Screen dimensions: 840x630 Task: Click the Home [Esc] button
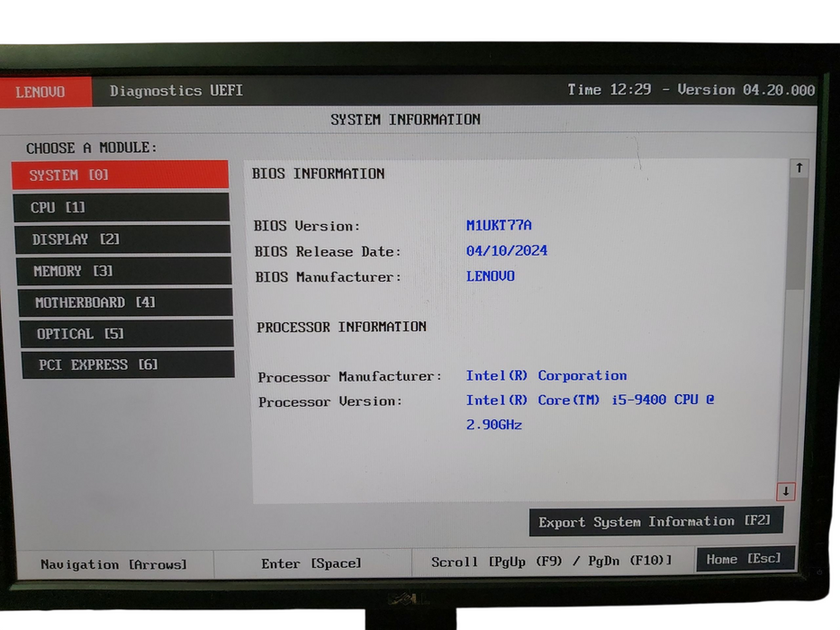click(745, 559)
